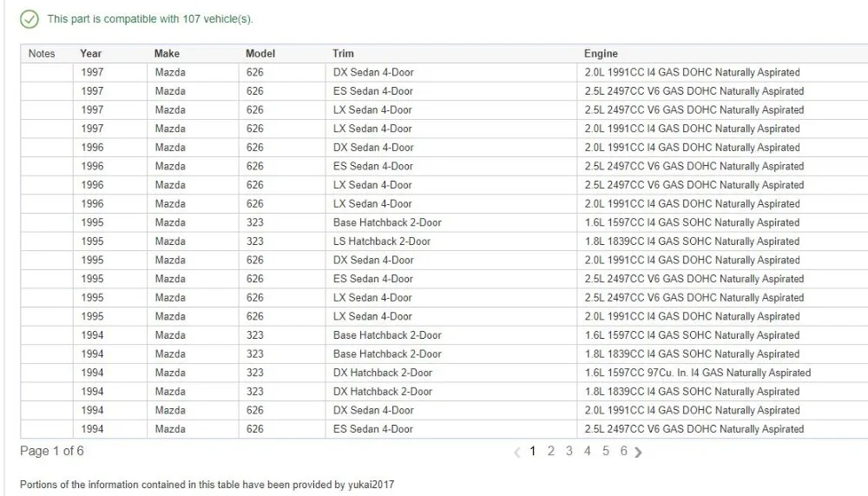Click 1995 Base Hatchback '1.6L 1597CC' engine

coord(692,222)
